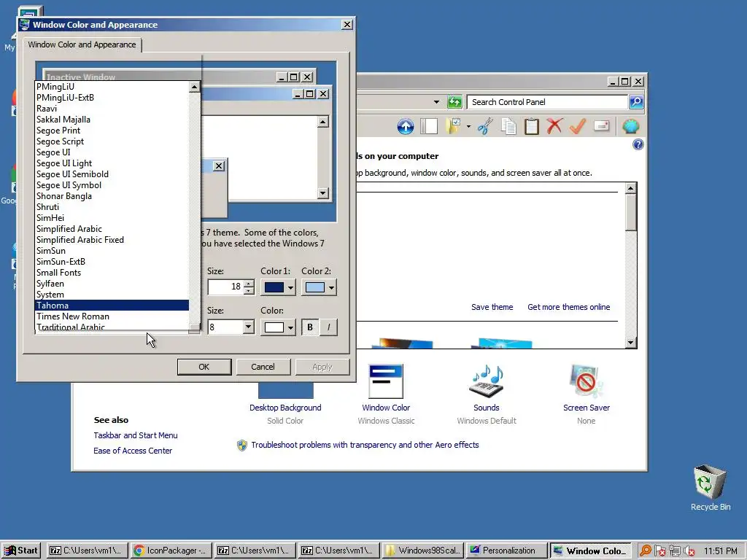Click the Start button
This screenshot has height=560, width=747.
21,551
